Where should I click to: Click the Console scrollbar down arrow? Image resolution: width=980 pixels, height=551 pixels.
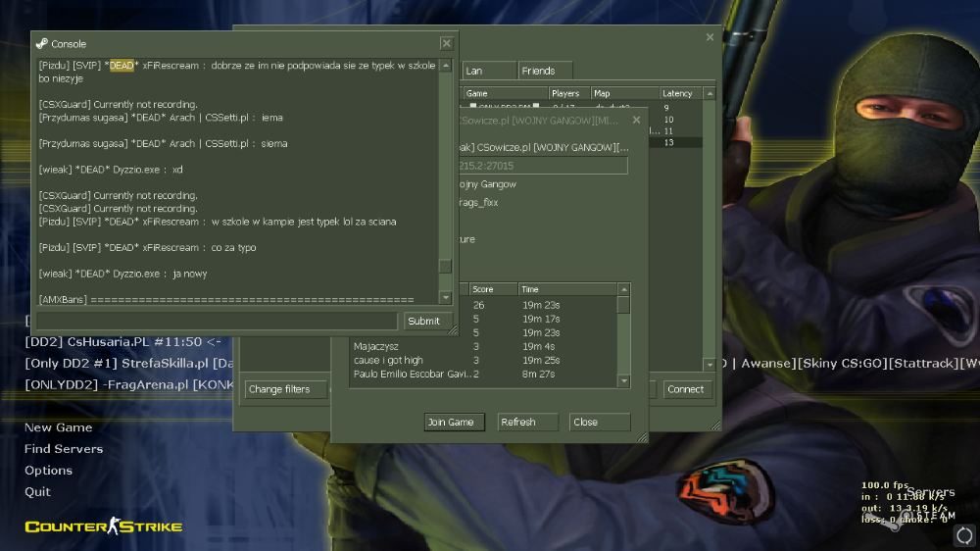[446, 298]
